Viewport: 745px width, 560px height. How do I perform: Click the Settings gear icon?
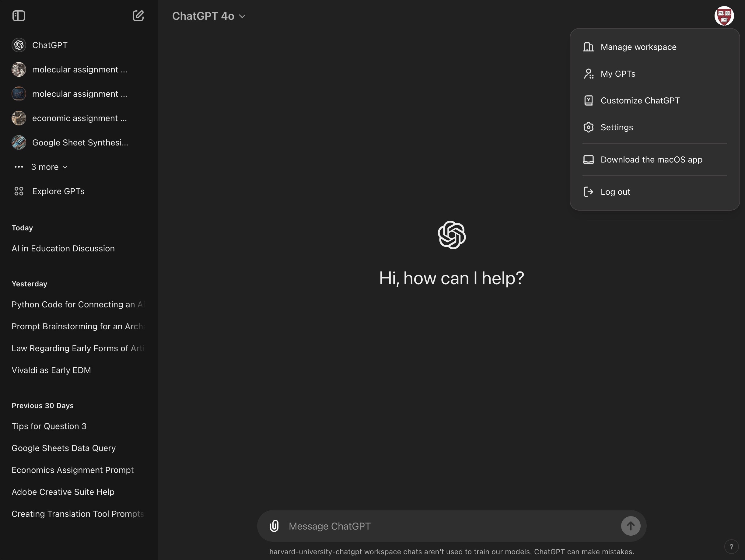(588, 127)
